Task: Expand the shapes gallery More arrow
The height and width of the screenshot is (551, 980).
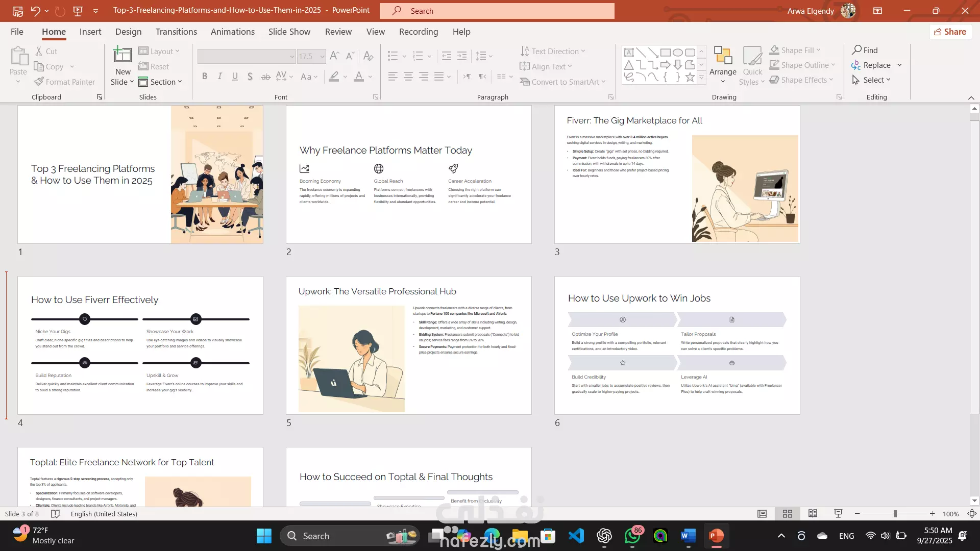Action: coord(702,78)
